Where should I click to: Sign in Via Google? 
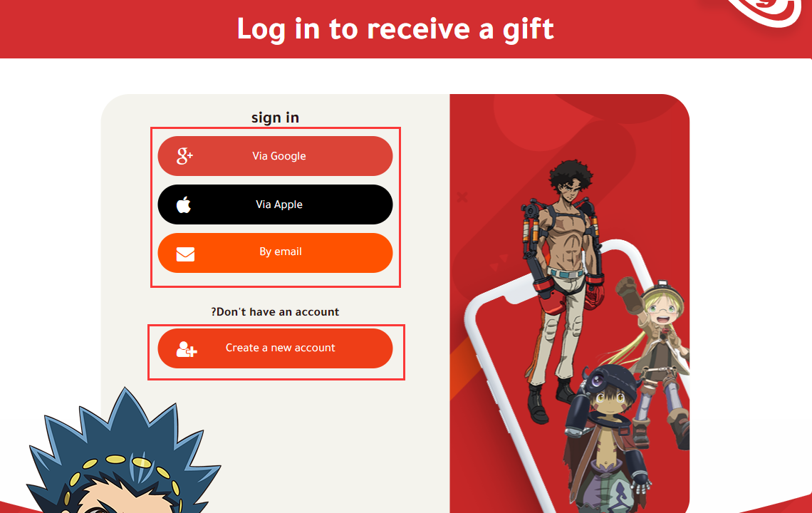tap(275, 156)
